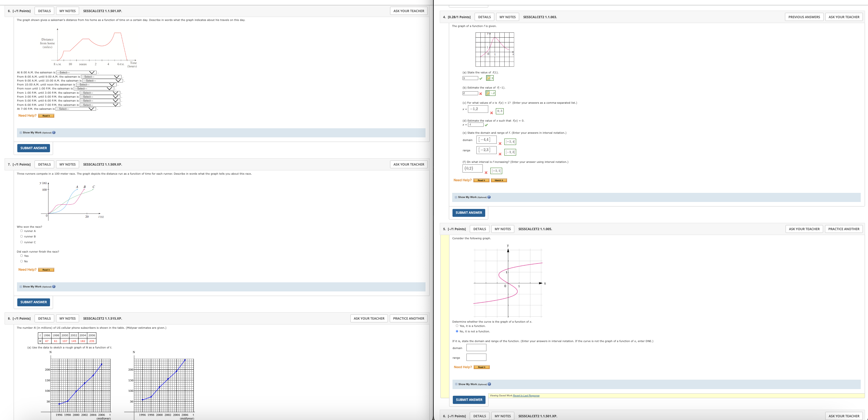Click the plus icon to expand question 6 Show My Work
868x420 pixels.
tap(21, 133)
